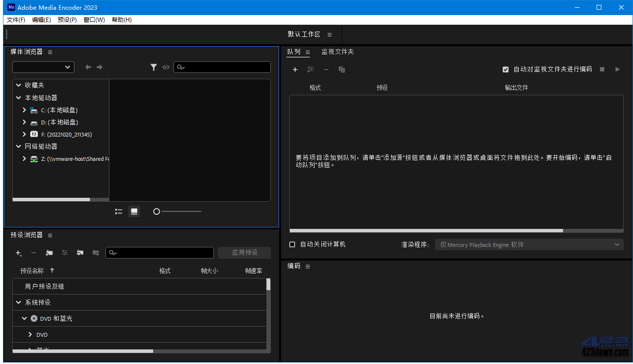
Task: Click the Create New Preset icon in Preset Browser
Action: click(18, 253)
